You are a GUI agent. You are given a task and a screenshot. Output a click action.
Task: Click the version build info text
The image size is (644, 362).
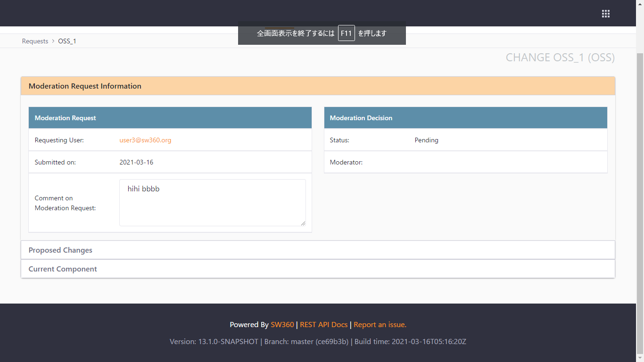click(x=318, y=342)
